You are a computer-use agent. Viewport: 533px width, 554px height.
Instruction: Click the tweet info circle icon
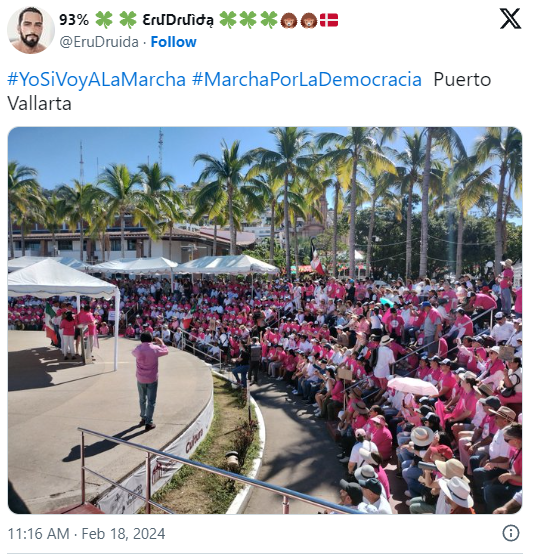coord(511,533)
